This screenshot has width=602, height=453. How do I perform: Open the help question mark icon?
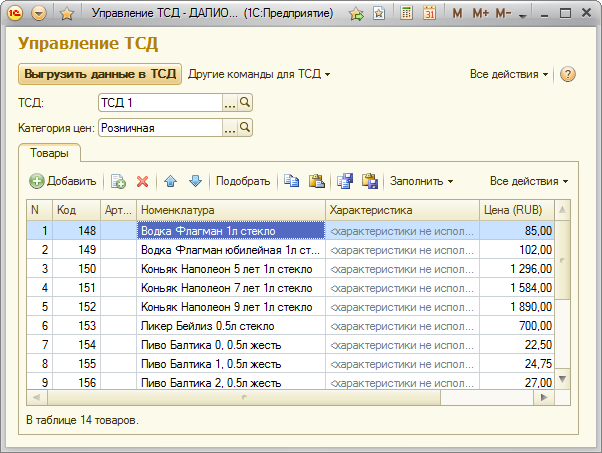tap(567, 74)
